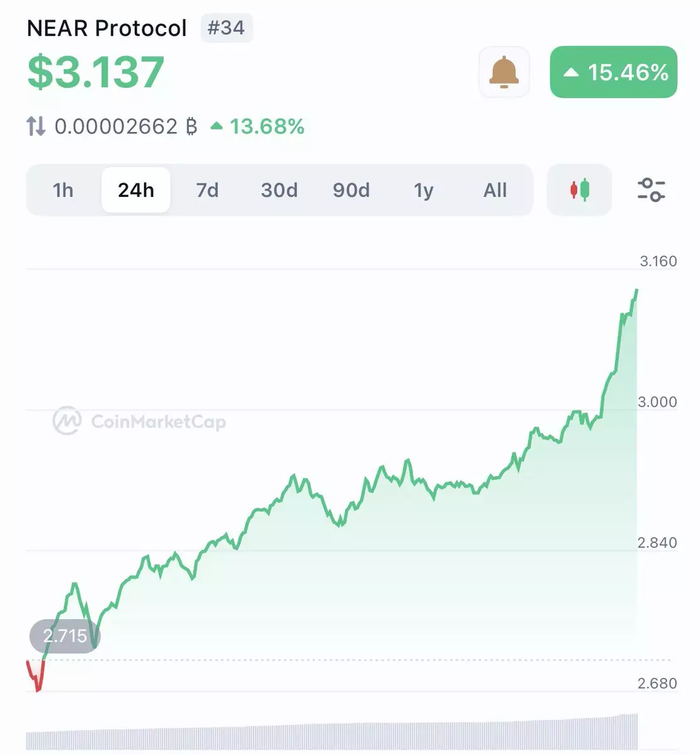Show the 90d price chart
The height and width of the screenshot is (755, 700).
click(x=351, y=190)
